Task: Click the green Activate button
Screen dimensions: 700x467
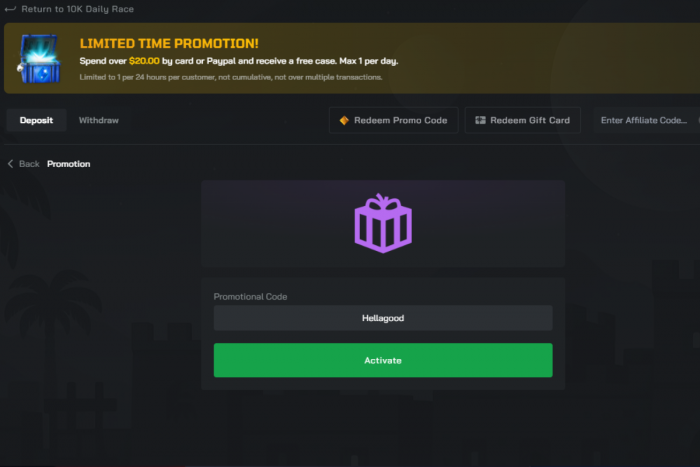Action: 383,360
